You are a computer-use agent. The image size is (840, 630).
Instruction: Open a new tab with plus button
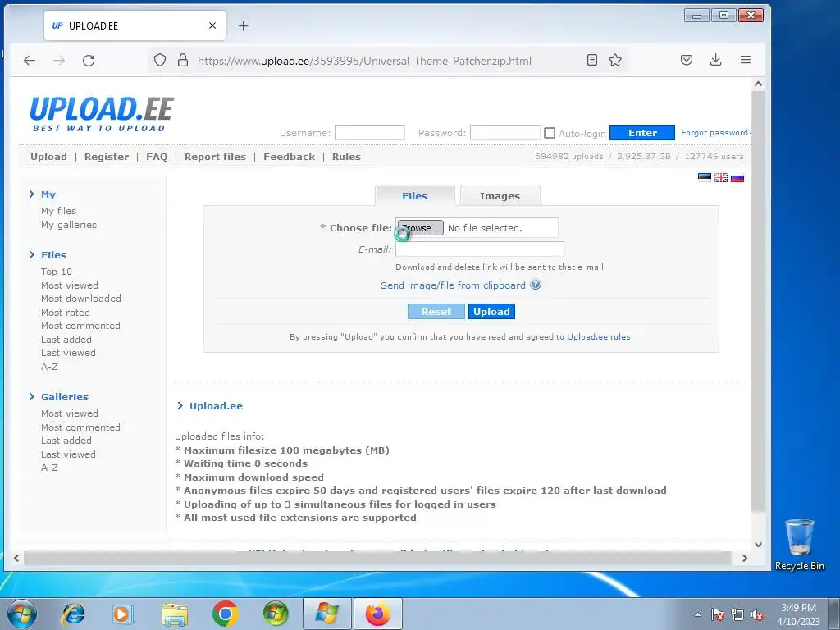[x=243, y=25]
